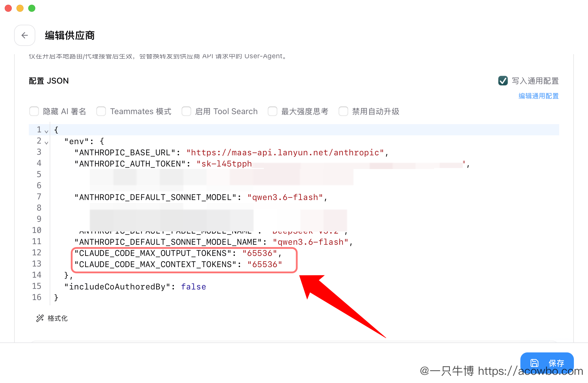Click the ANTHROPIC_DEFAULT_SONNET_MODEL key on line 7
Image resolution: width=588 pixels, height=383 pixels.
click(x=156, y=197)
